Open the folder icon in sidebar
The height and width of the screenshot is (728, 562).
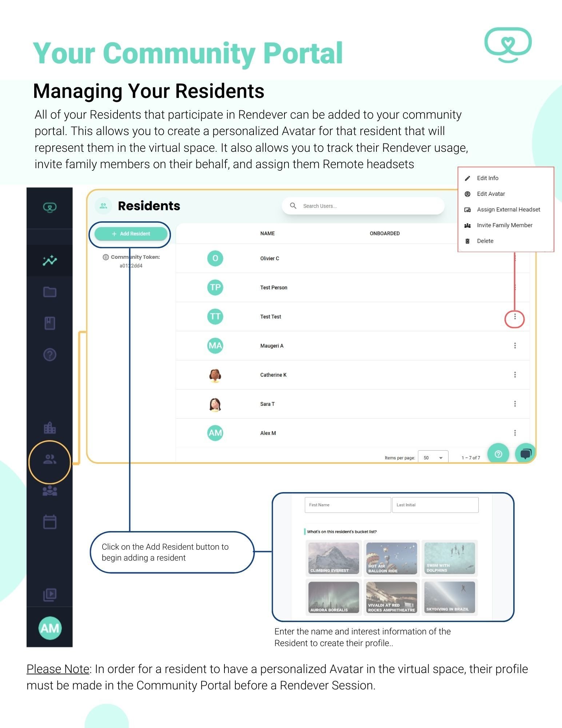[50, 292]
